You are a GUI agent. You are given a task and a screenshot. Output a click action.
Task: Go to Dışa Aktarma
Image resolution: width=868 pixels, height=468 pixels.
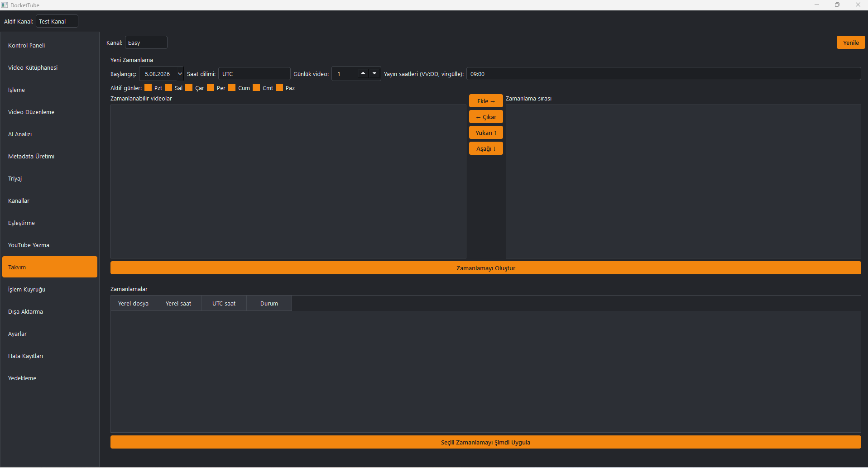click(50, 311)
